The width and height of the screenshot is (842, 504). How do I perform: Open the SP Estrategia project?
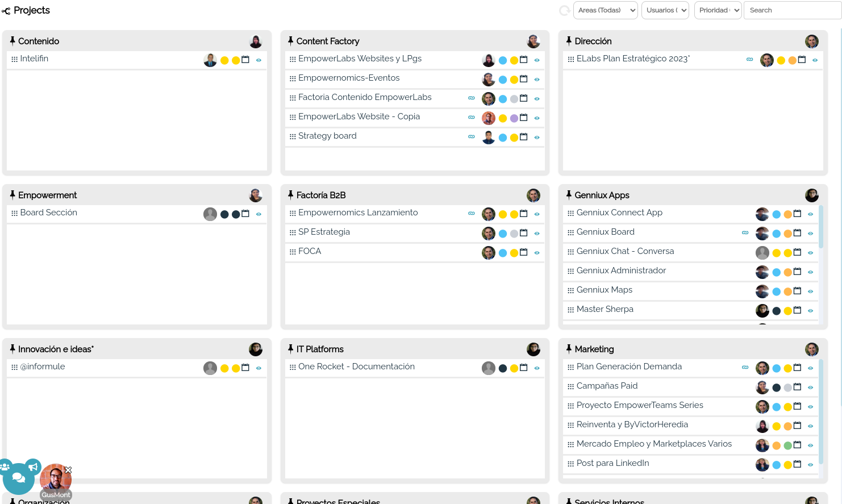click(x=324, y=232)
